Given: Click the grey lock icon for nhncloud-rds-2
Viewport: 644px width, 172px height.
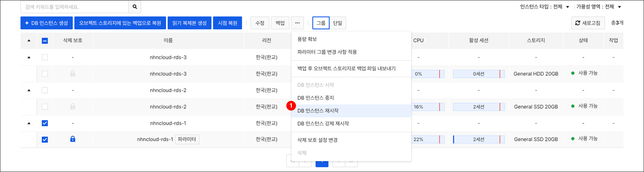Looking at the screenshot, I should 73,106.
